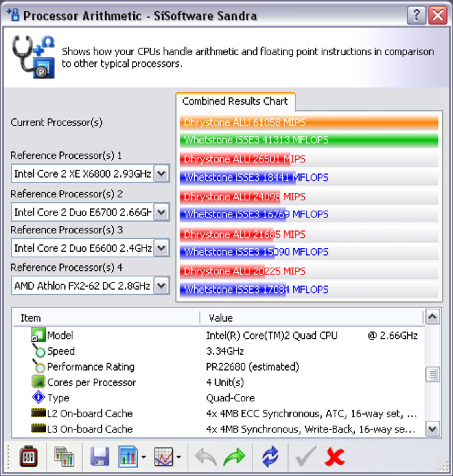
Task: Refresh the benchmark with blue arrows icon
Action: [x=270, y=456]
